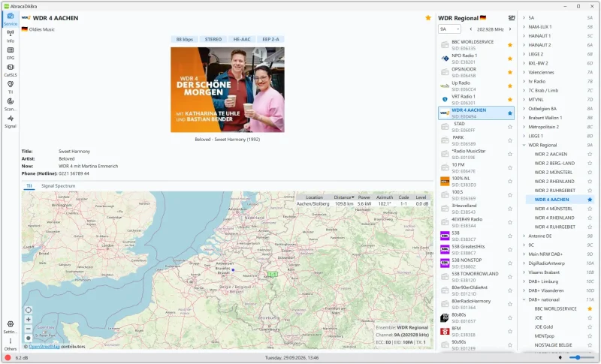
Task: Expand the 5A ensemble
Action: click(524, 17)
